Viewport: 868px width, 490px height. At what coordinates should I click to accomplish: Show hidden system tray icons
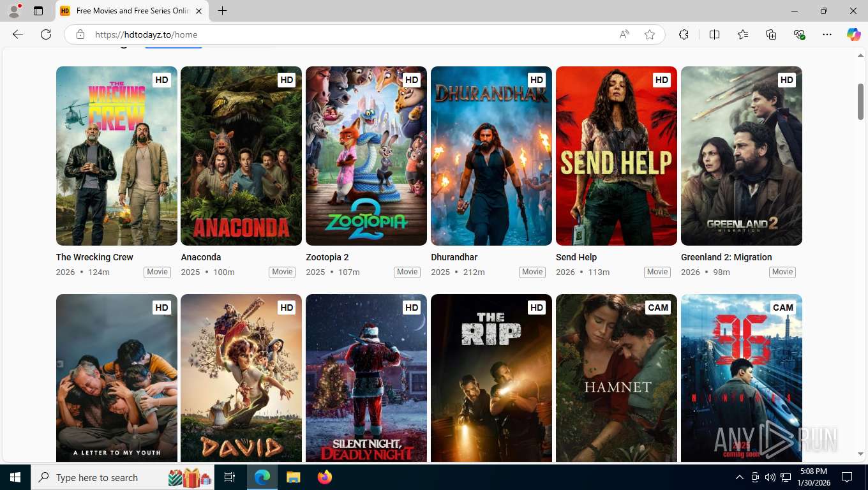(740, 477)
